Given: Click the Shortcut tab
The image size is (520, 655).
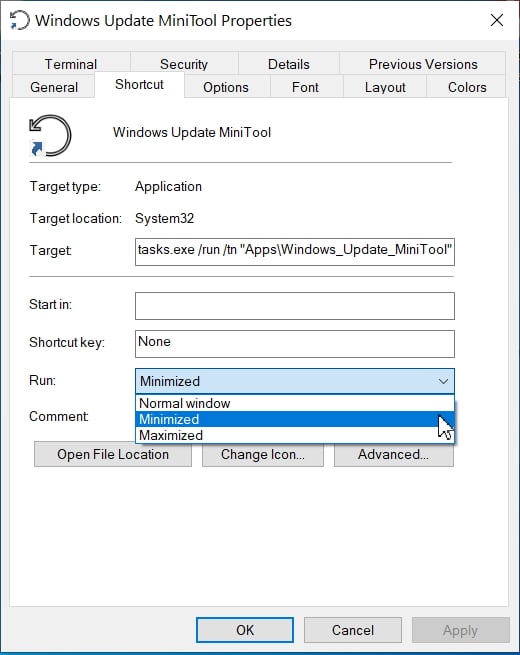Looking at the screenshot, I should point(140,84).
